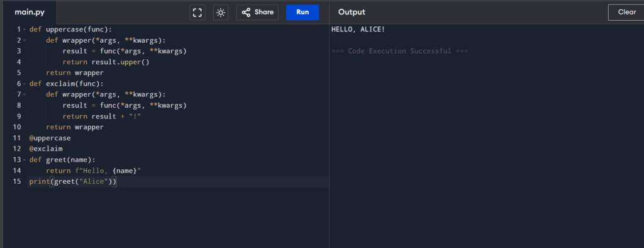This screenshot has width=644, height=248.
Task: Click the print(greet("Alice")) line
Action: [73, 181]
